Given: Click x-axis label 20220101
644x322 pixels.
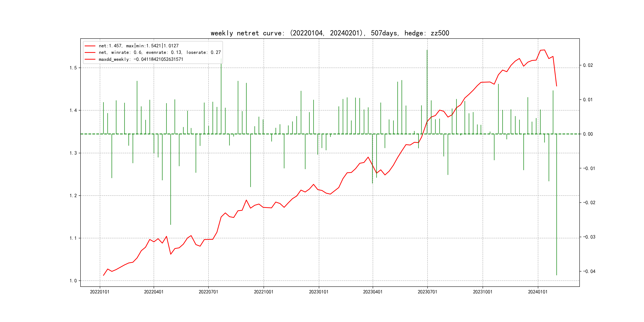Looking at the screenshot, I should 100,292.
